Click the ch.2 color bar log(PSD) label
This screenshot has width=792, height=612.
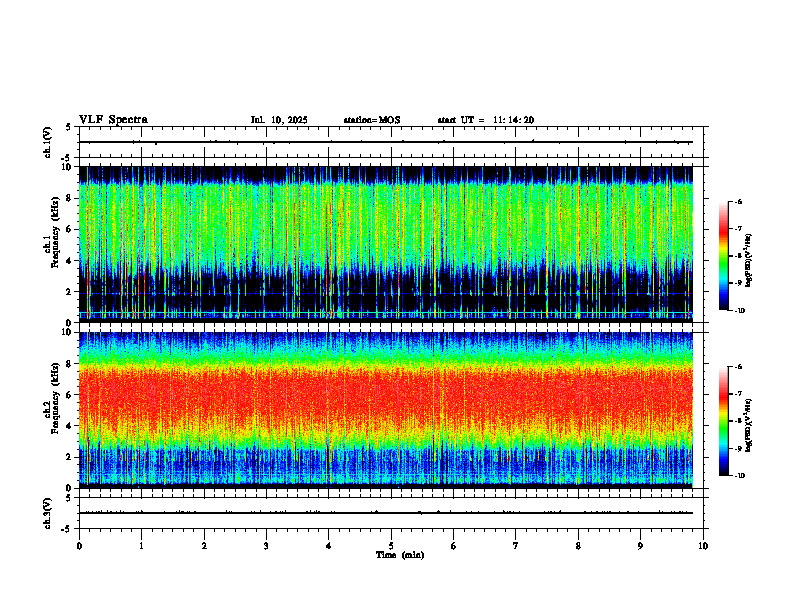[x=749, y=426]
